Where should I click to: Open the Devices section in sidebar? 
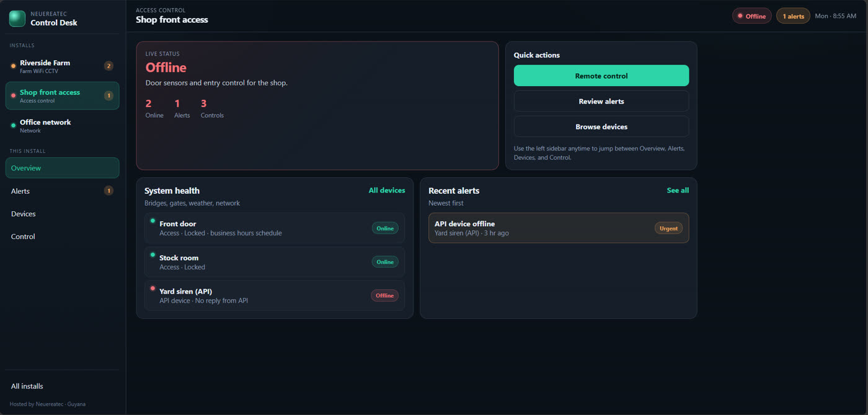(x=62, y=214)
